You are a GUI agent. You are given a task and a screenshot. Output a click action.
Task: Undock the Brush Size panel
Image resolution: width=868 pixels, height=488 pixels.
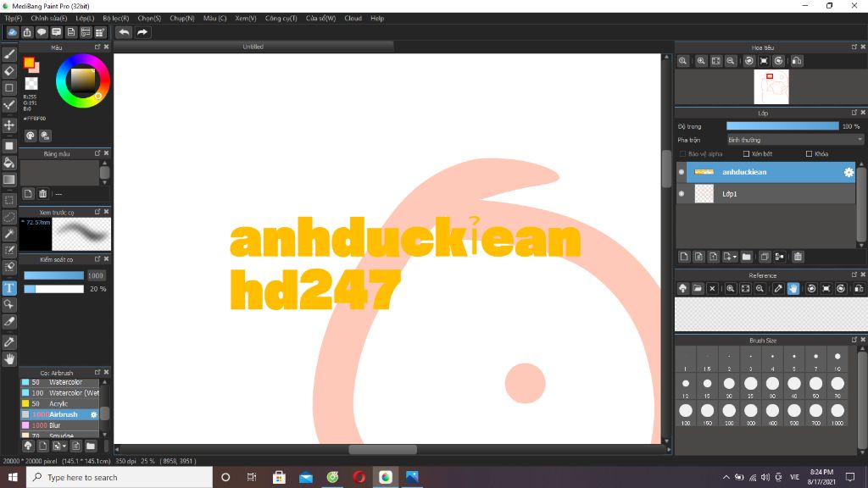click(x=854, y=340)
